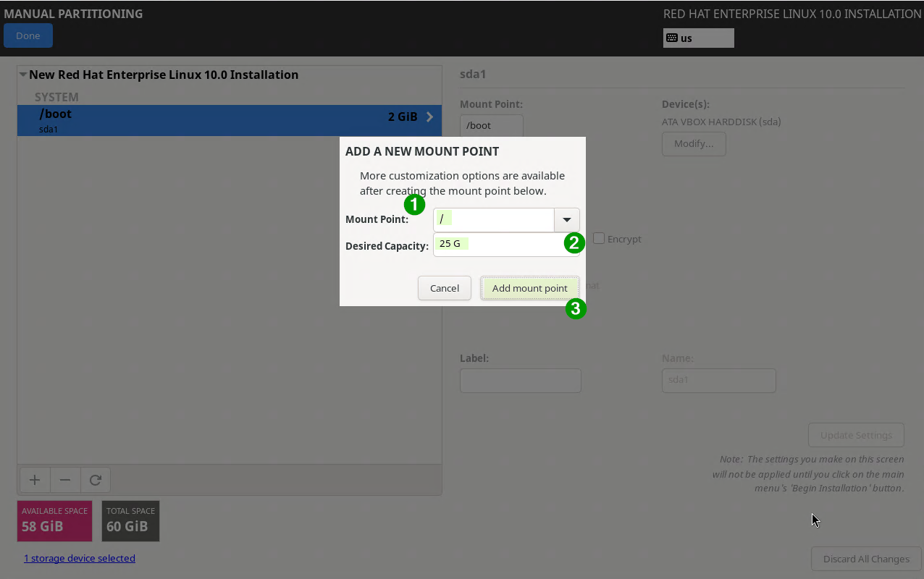Click the ADD A NEW MOUNT POINT title
924x579 pixels.
point(422,151)
